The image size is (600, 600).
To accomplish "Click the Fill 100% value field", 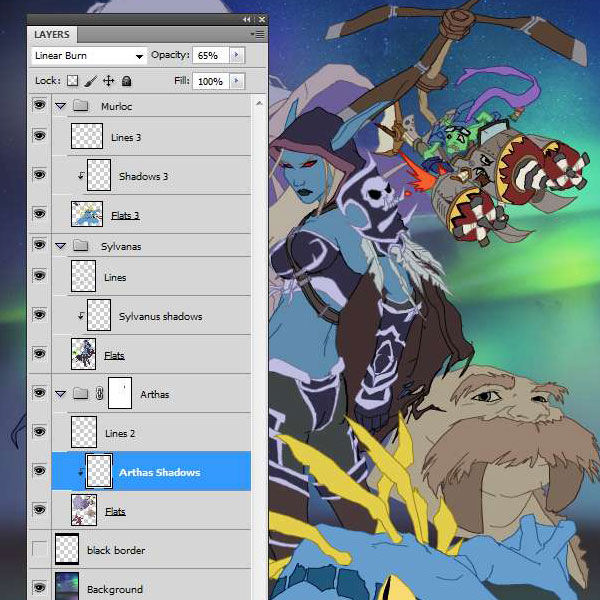I will tap(210, 82).
